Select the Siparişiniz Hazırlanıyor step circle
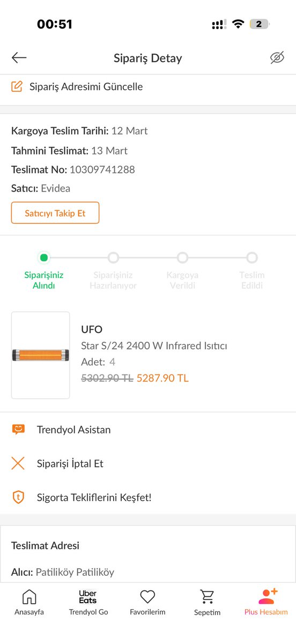This screenshot has width=296, height=644. [x=113, y=258]
